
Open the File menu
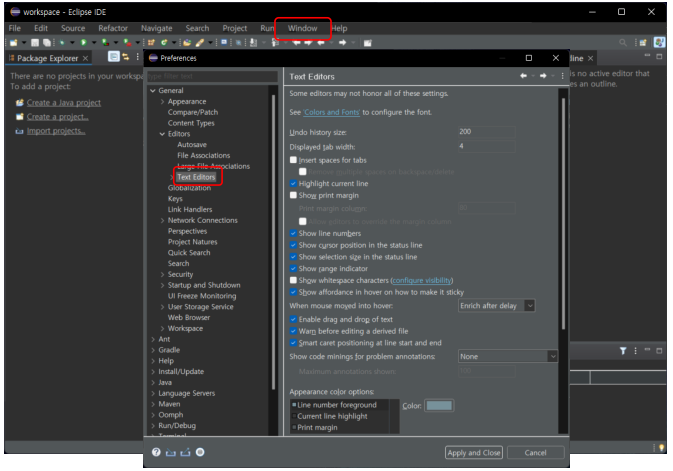[x=15, y=28]
